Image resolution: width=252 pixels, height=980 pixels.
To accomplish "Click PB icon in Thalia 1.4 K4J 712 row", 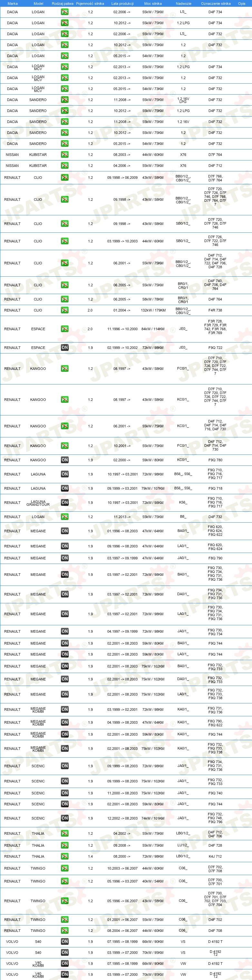I will point(64,856).
